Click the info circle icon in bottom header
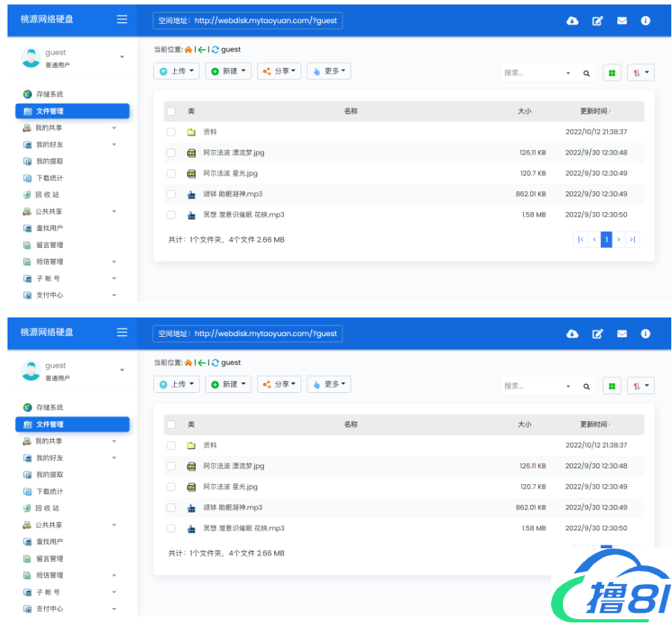672x623 pixels. (x=646, y=334)
